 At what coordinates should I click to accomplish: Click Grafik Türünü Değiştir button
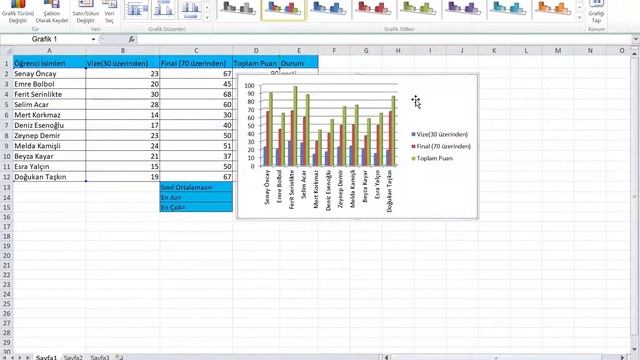tap(18, 12)
